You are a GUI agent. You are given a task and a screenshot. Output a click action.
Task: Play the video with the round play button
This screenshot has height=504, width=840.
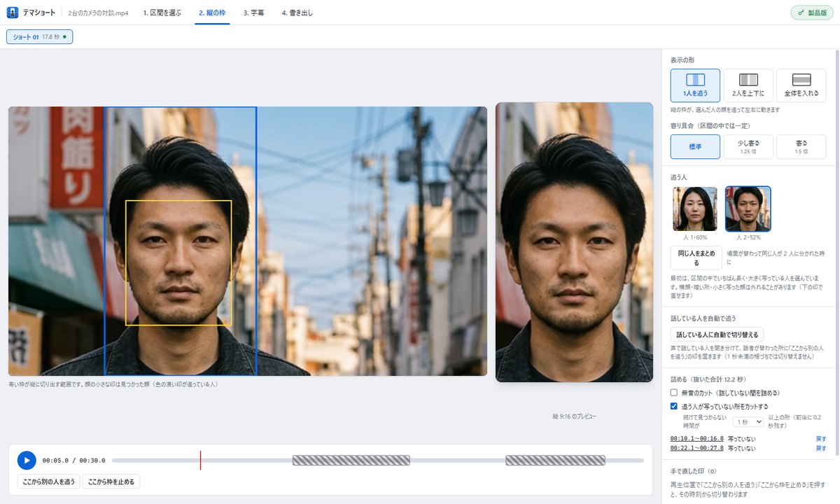[x=27, y=460]
